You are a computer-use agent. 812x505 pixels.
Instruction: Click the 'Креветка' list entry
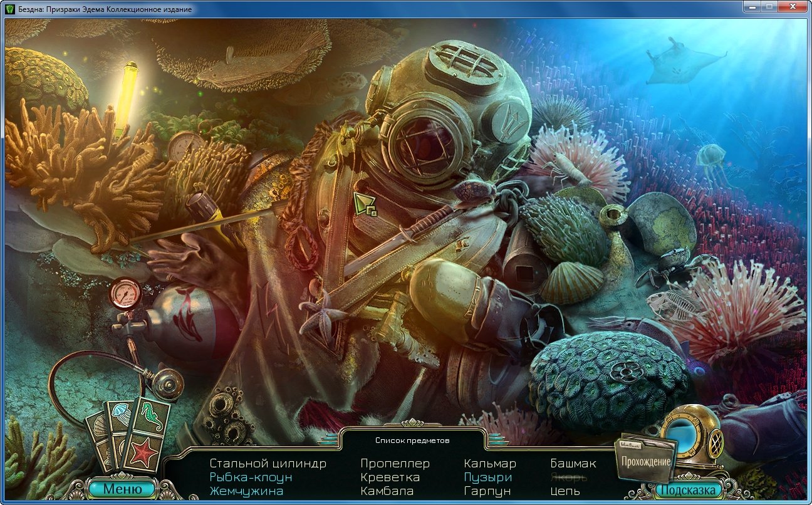point(390,477)
